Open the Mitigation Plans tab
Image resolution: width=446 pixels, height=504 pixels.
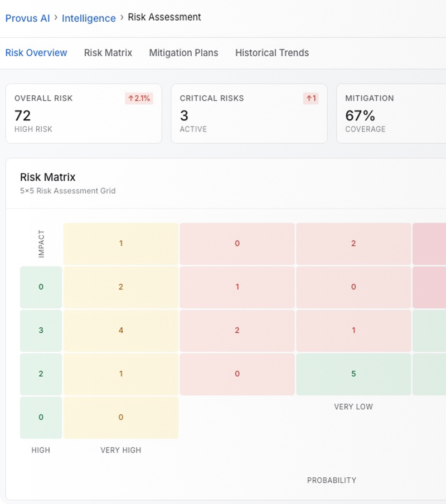pos(183,53)
